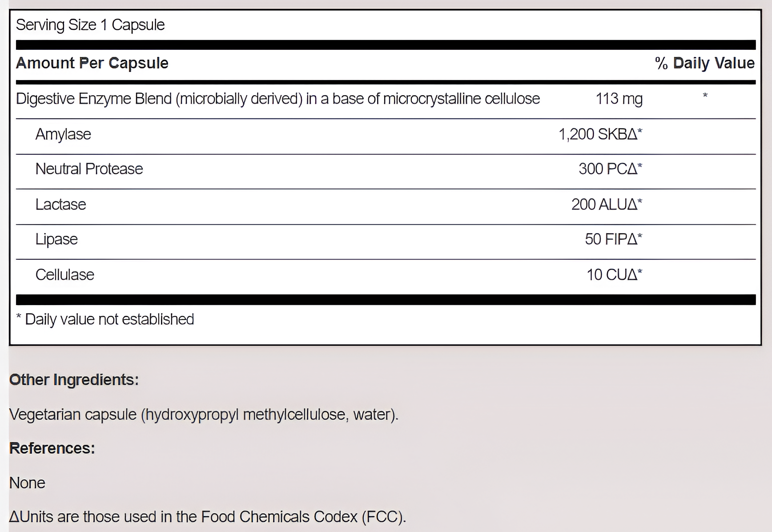Click the Vegetarian capsule ingredients text
This screenshot has height=532, width=772.
pos(204,415)
